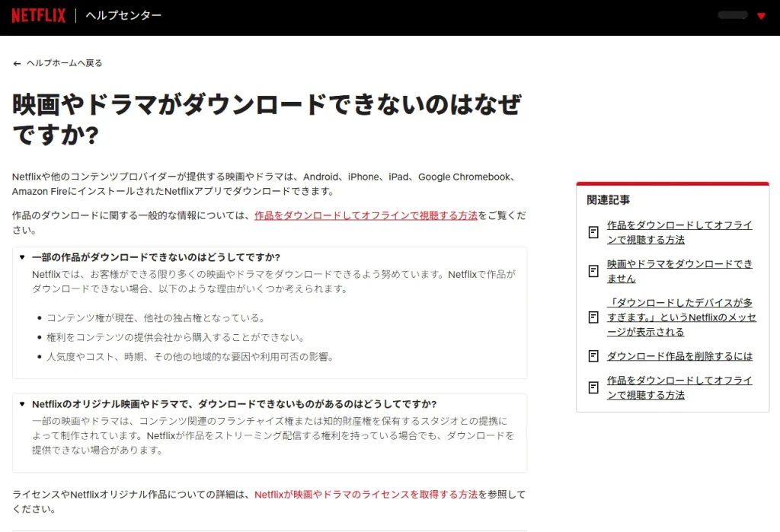Click the document icon beside 「ダウンロードしたデバイスが多すぎます。」 article

coord(593,317)
